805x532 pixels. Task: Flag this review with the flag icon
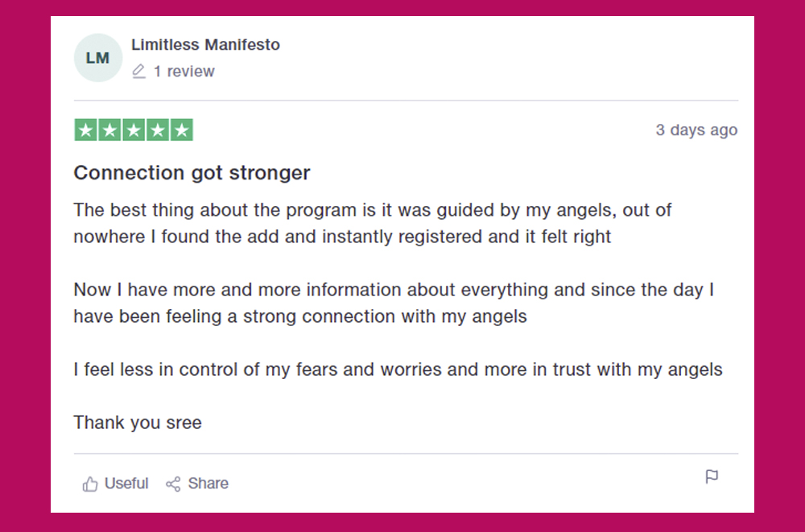[712, 476]
